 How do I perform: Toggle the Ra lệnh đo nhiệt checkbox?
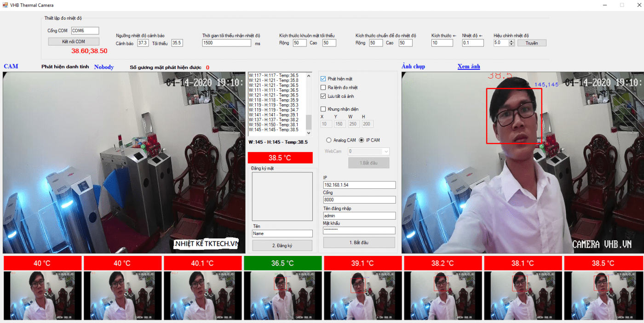[323, 88]
